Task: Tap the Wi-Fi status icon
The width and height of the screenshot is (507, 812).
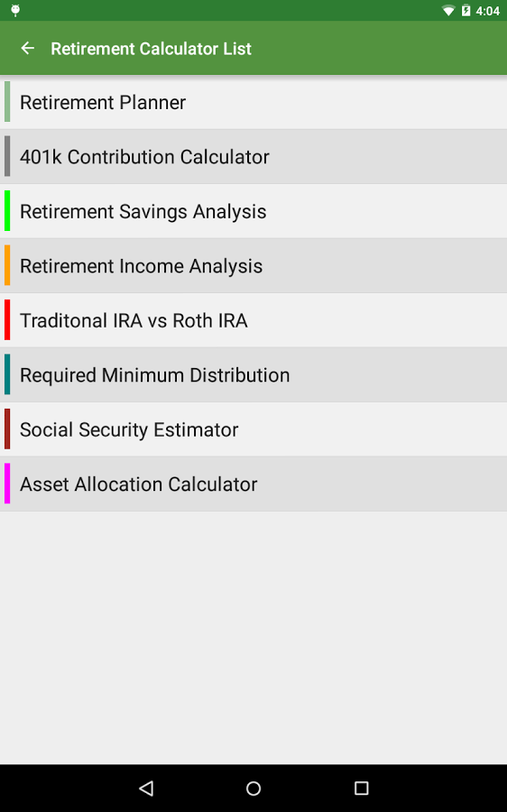Action: (448, 10)
